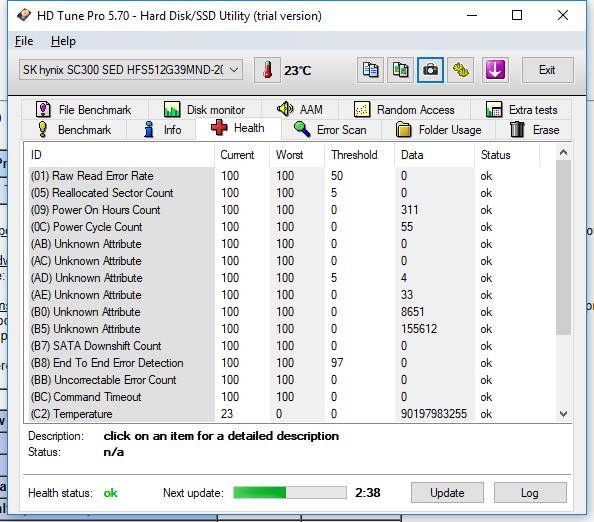The width and height of the screenshot is (594, 522).
Task: Click the scroll down arrow in attribute list
Action: coord(563,414)
